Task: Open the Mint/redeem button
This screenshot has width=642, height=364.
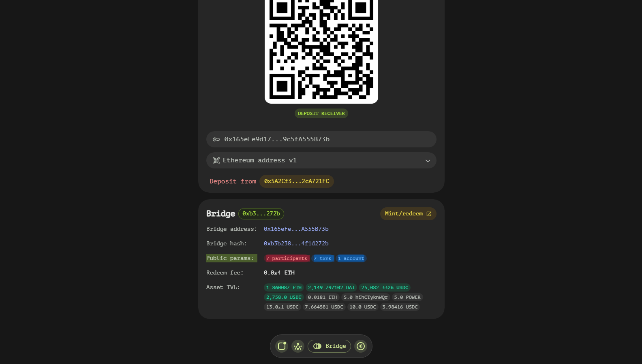Action: coord(408,214)
